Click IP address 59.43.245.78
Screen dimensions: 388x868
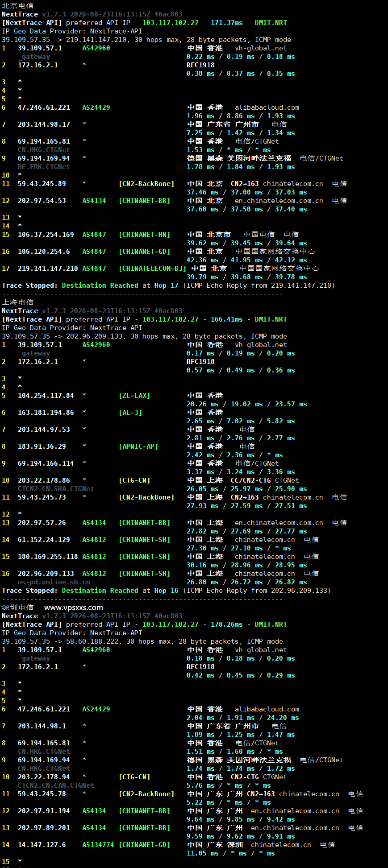[42, 794]
